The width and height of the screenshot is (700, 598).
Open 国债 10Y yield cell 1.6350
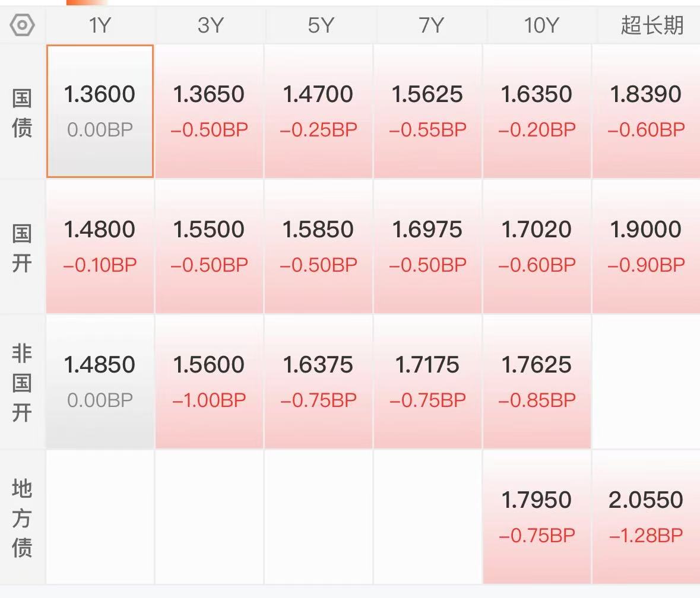click(x=537, y=111)
